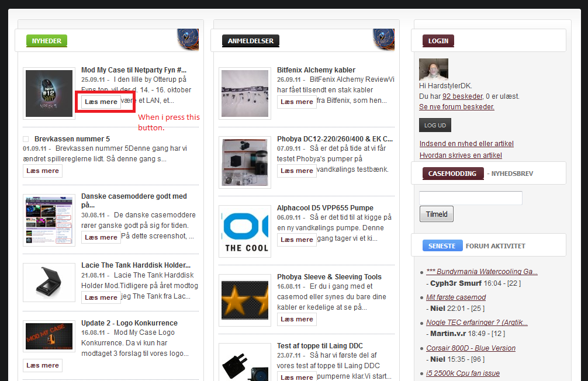Open the Mod My Case logo thumbnail
The height and width of the screenshot is (381, 588).
click(49, 337)
